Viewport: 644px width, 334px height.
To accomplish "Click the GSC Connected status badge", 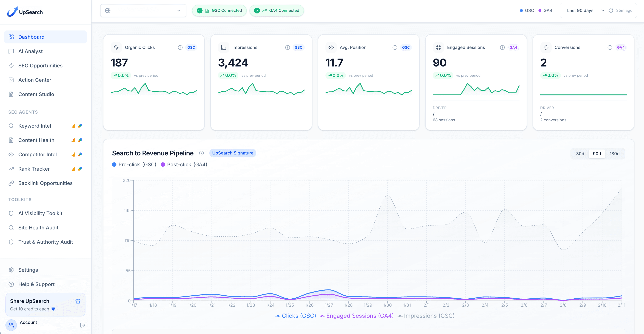I will (219, 10).
